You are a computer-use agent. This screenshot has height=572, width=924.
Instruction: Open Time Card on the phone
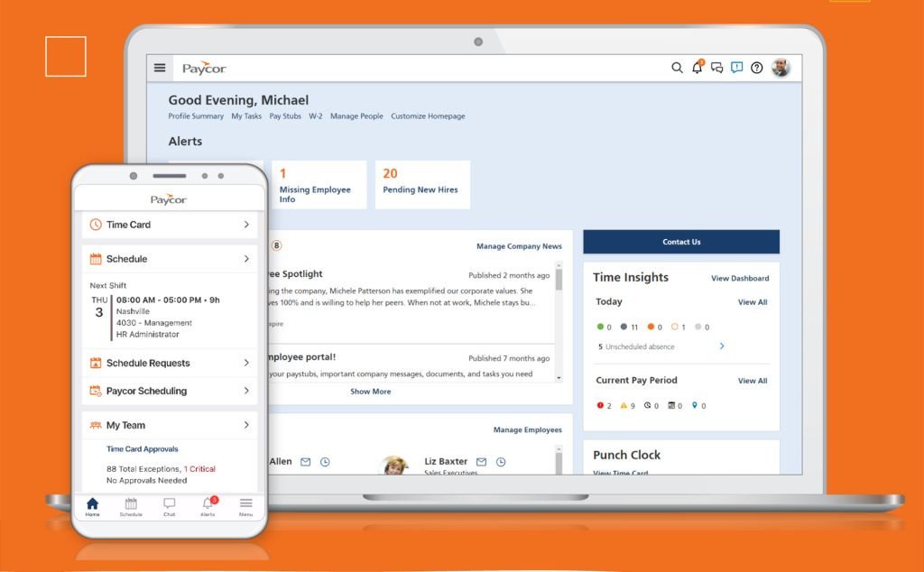click(x=170, y=225)
